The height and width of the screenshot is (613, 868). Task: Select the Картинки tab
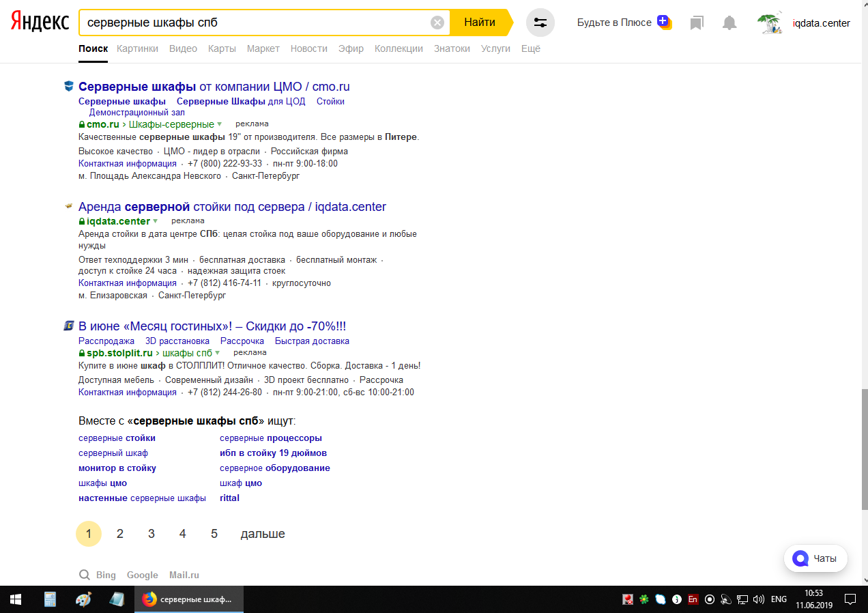click(137, 48)
